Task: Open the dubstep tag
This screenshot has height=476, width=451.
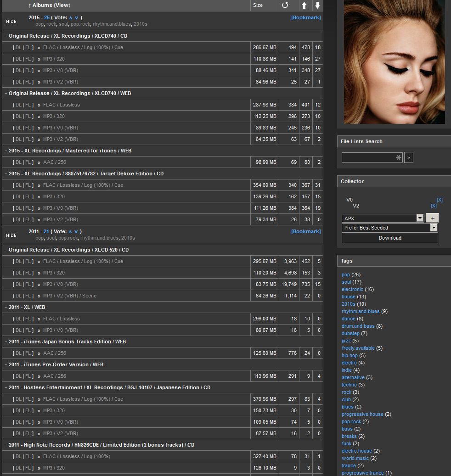Action: [x=350, y=333]
